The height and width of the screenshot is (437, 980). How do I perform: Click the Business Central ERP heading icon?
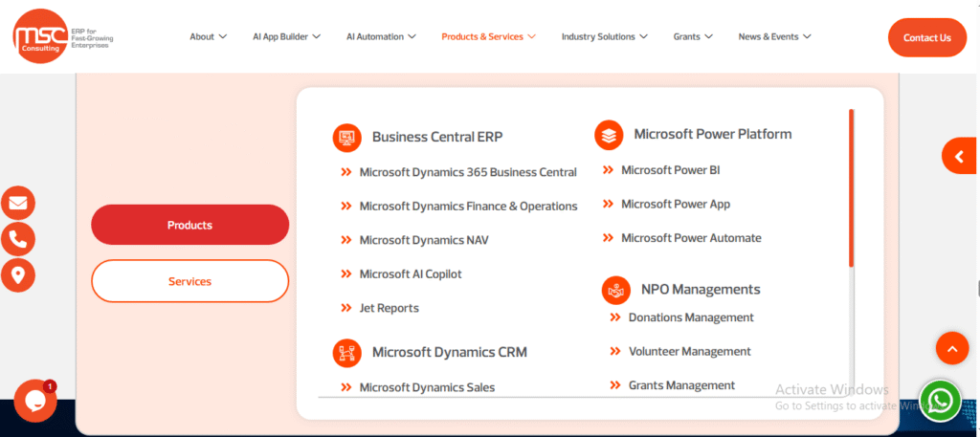coord(346,138)
